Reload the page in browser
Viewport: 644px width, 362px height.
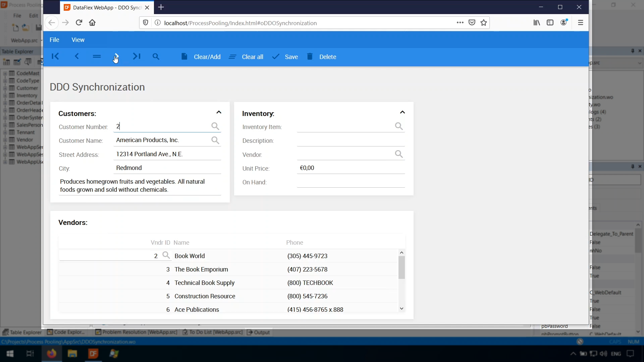[79, 23]
